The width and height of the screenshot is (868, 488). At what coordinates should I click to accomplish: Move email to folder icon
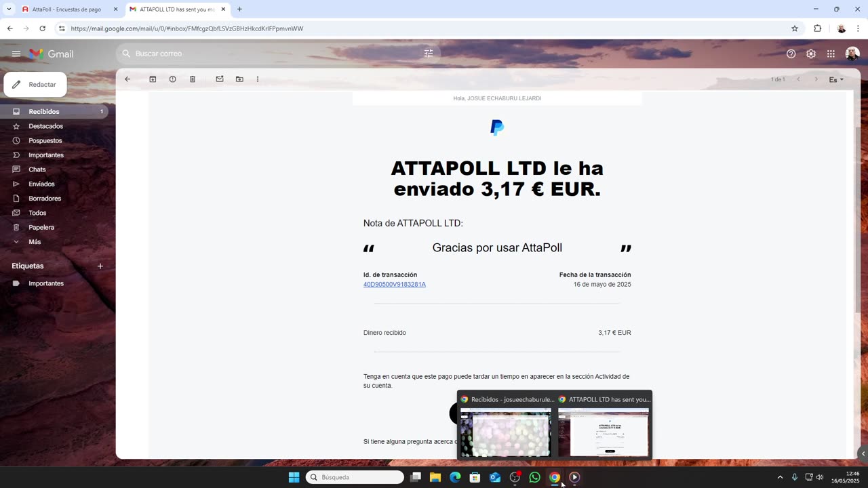coord(239,79)
